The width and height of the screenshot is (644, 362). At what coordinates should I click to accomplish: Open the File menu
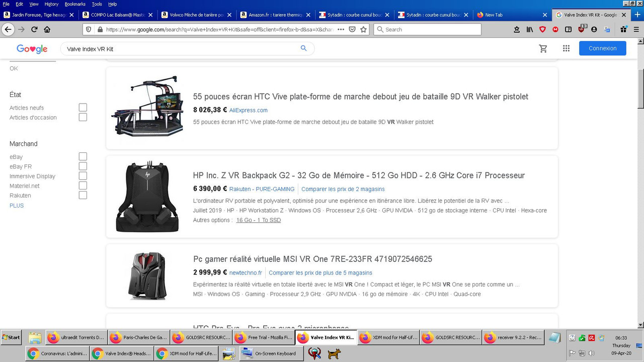6,4
